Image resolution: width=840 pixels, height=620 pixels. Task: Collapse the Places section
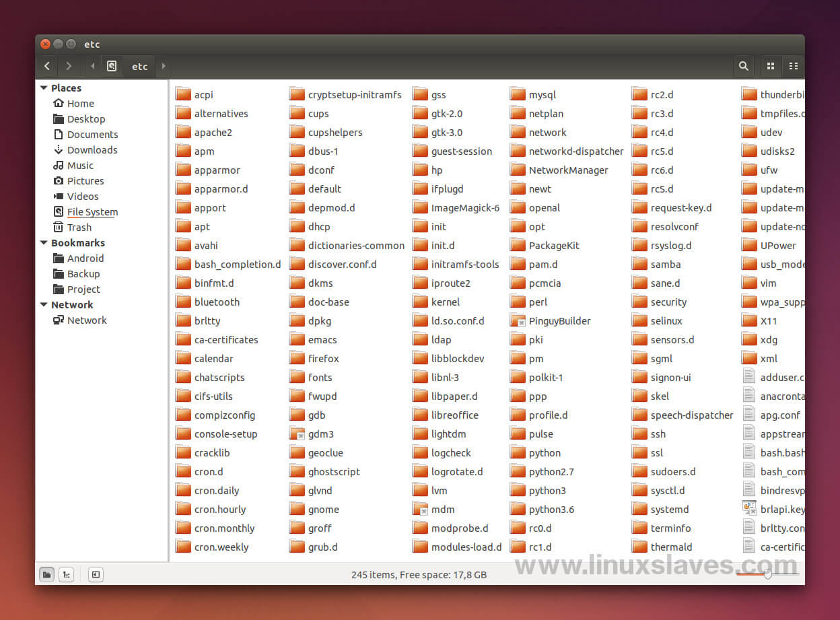click(44, 88)
